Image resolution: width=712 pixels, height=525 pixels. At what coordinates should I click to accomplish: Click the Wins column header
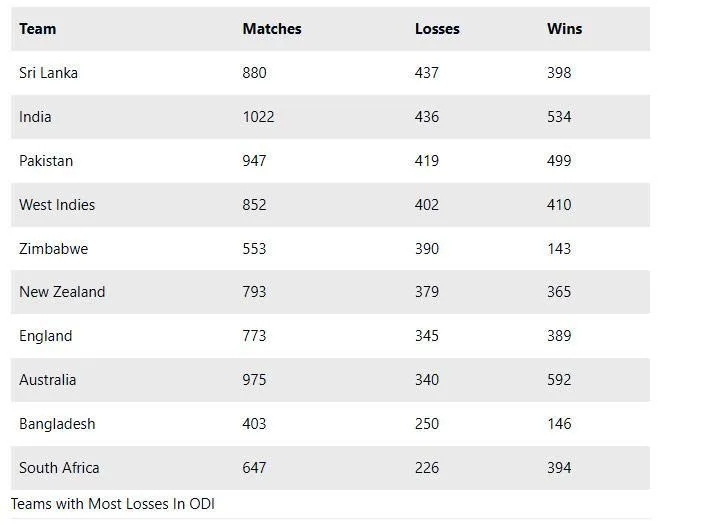[564, 29]
